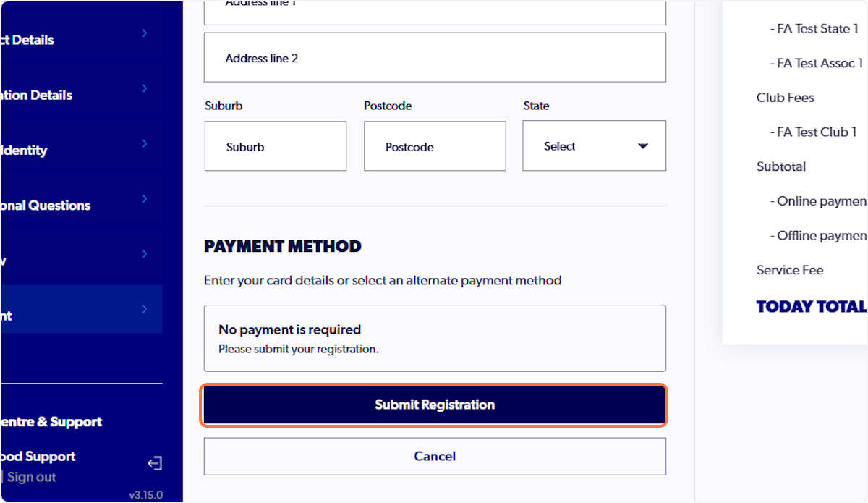Click the Postcode input field
868x503 pixels.
tap(434, 145)
